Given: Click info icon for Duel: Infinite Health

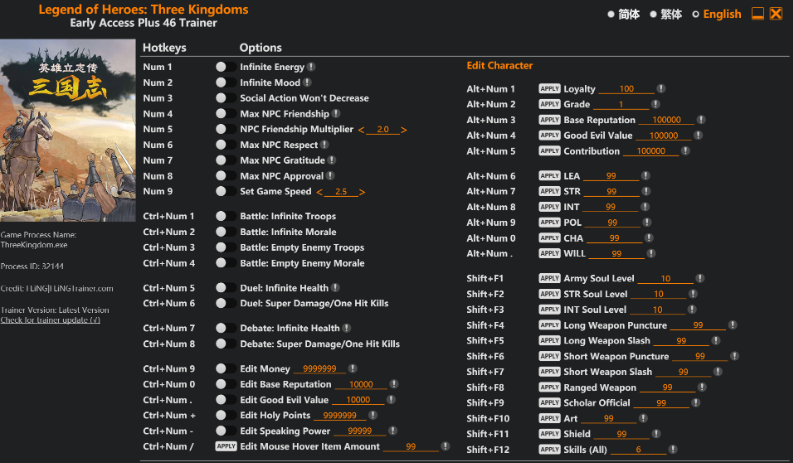Looking at the screenshot, I should (x=335, y=288).
